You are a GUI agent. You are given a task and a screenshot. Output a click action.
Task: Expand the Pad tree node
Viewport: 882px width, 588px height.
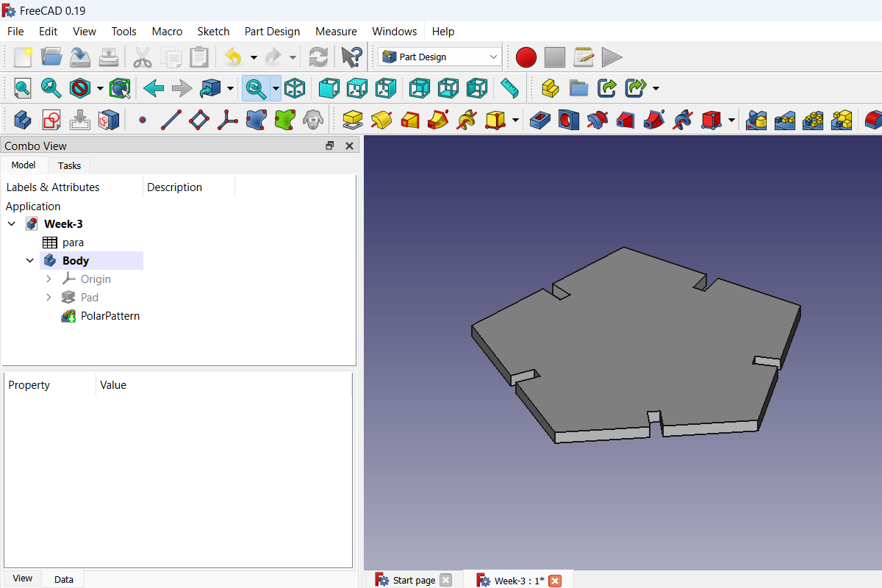(49, 298)
